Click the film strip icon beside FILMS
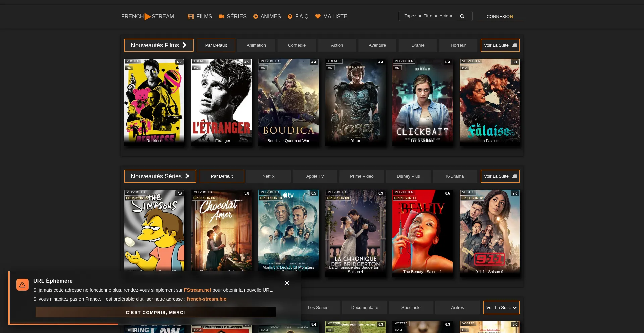644x333 pixels. 191,17
